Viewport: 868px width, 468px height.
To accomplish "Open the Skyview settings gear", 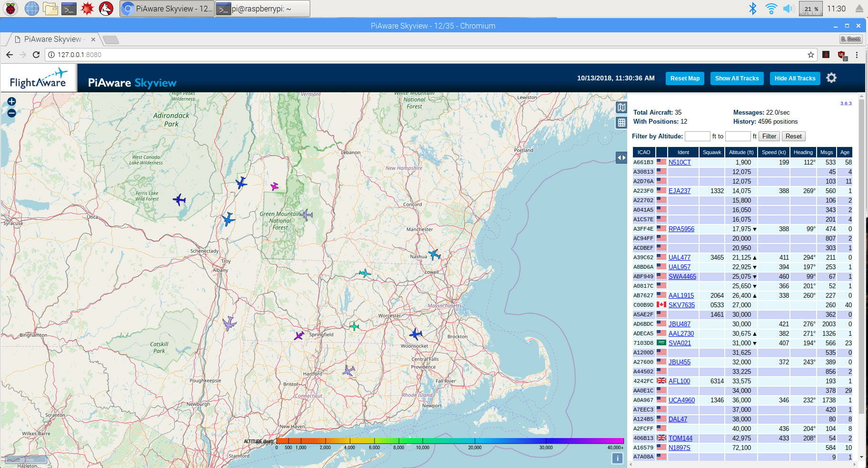I will (x=831, y=78).
